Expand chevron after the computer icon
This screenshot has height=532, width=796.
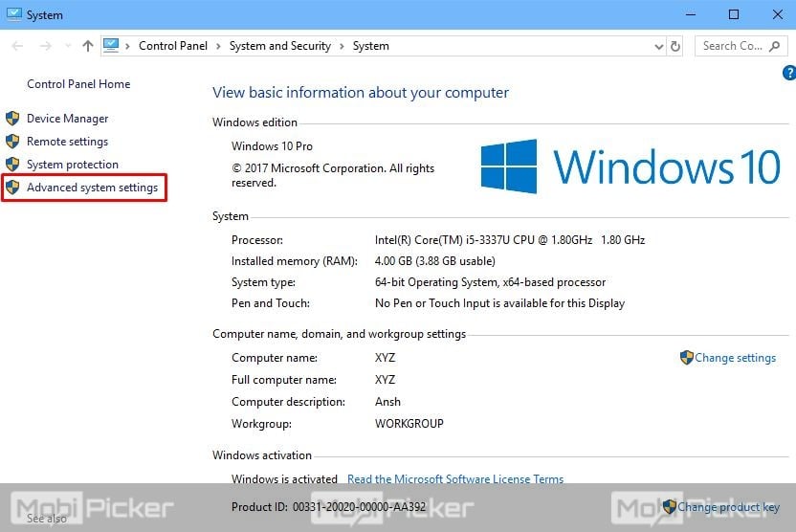127,46
